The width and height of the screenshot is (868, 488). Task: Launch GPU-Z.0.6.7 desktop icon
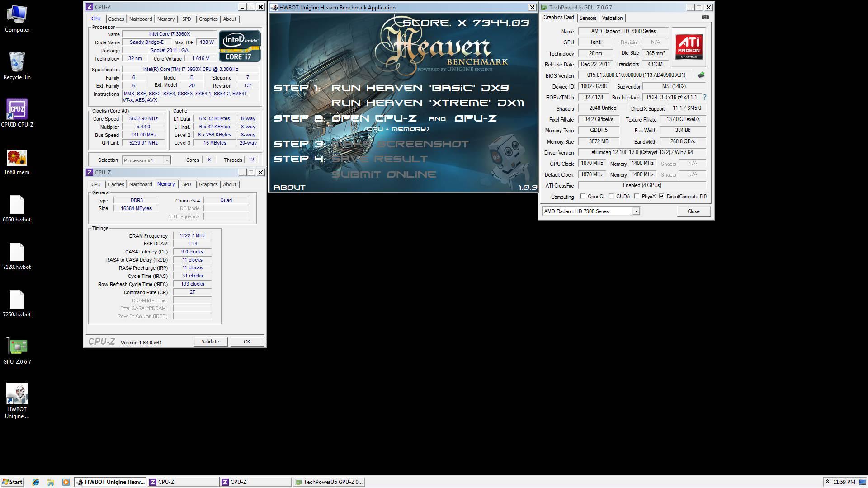tap(17, 351)
